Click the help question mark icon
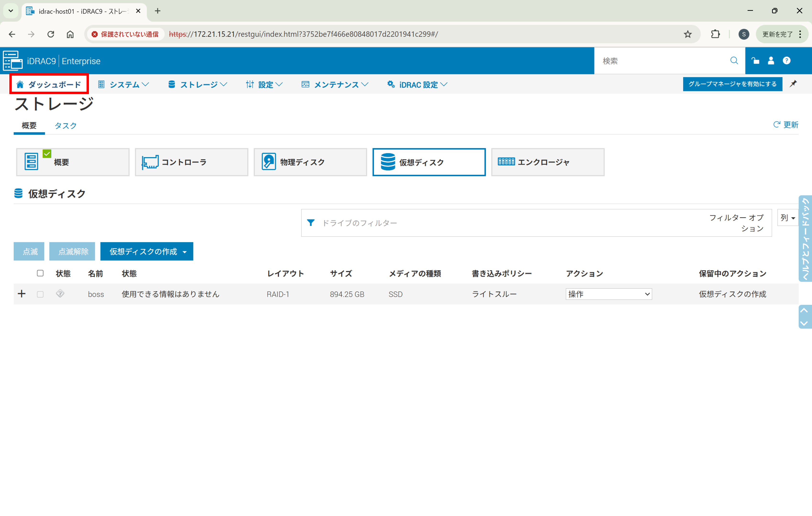This screenshot has height=516, width=812. tap(786, 61)
